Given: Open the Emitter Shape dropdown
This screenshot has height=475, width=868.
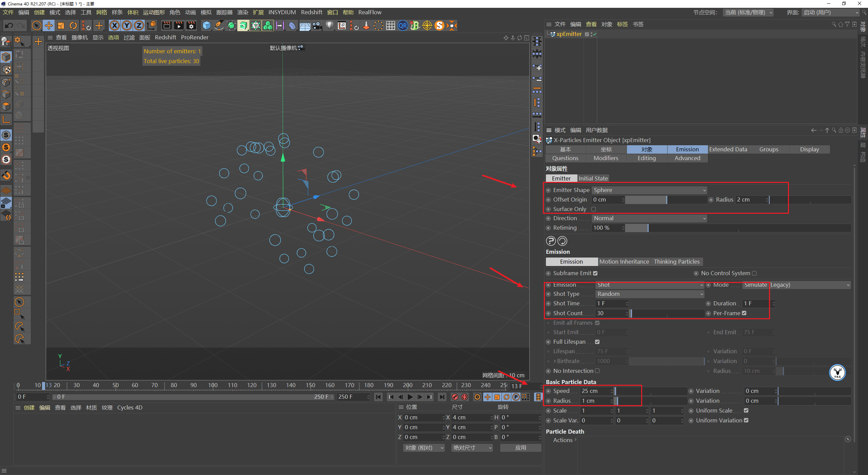Looking at the screenshot, I should coord(649,190).
